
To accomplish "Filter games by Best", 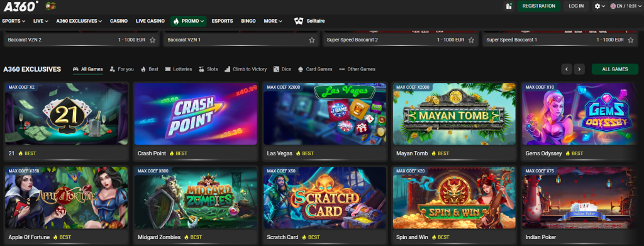I will (150, 69).
